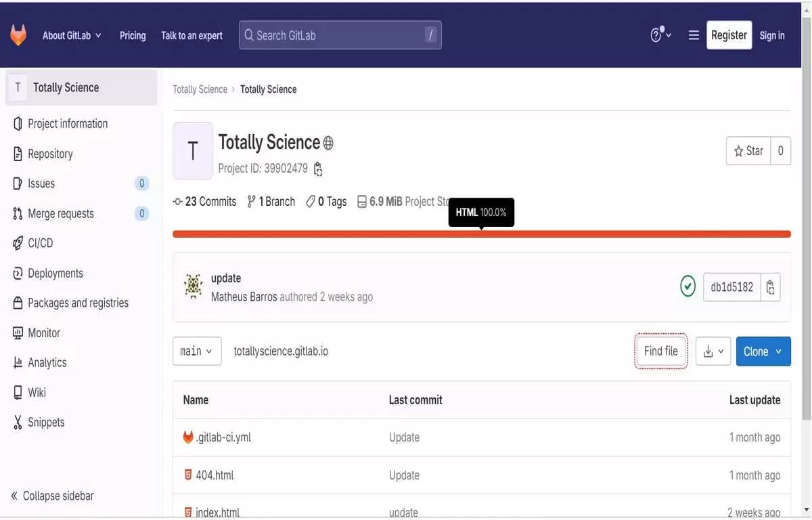The width and height of the screenshot is (812, 520).
Task: Select the Merge requests sidebar icon
Action: coord(16,213)
